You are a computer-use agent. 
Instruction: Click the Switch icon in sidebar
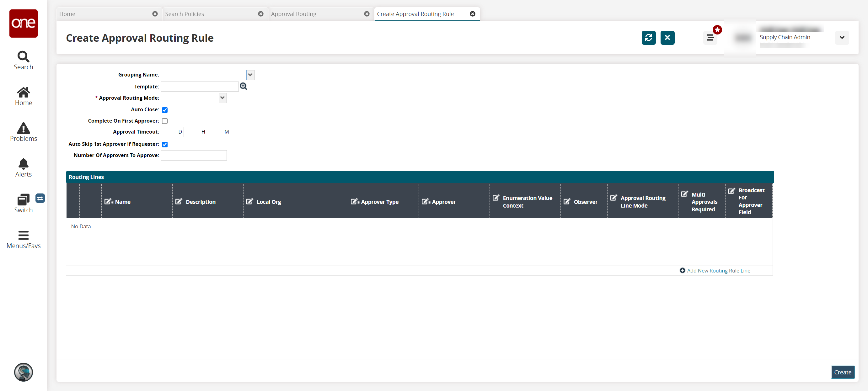point(23,200)
